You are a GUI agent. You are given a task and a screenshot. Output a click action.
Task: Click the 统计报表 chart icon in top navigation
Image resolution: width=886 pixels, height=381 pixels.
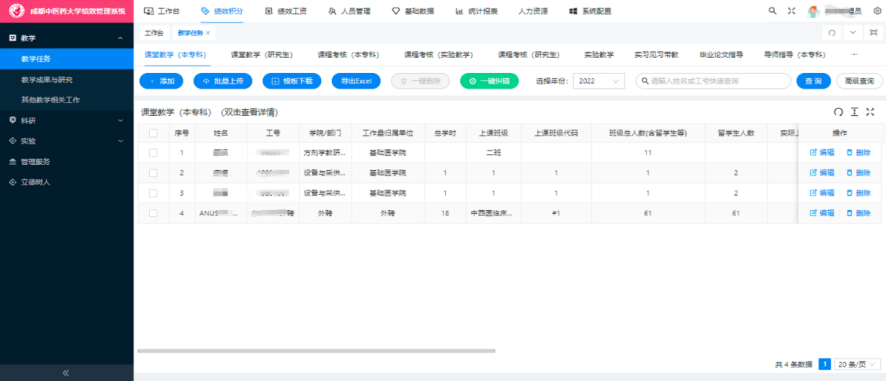(459, 11)
